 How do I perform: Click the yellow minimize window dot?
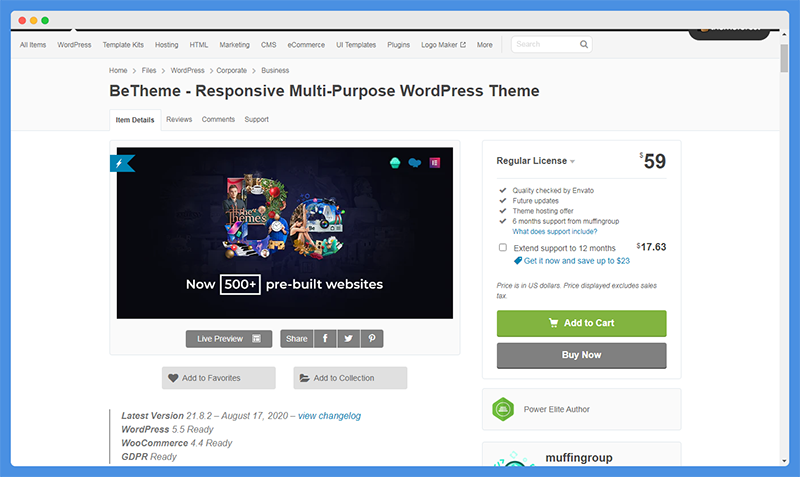34,20
